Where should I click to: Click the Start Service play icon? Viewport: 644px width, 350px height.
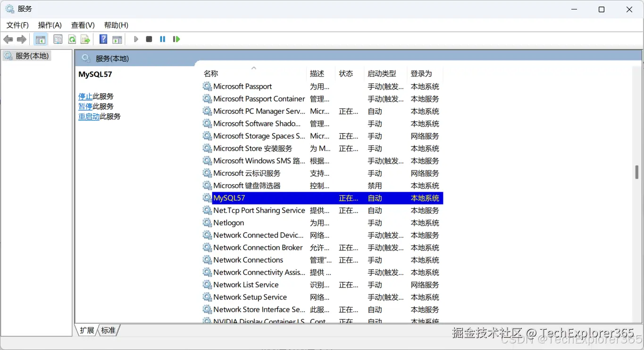pyautogui.click(x=136, y=39)
